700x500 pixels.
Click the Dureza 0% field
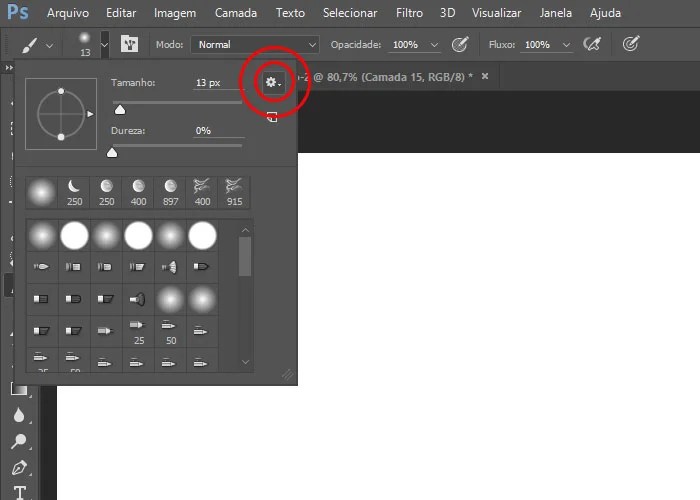pos(219,131)
